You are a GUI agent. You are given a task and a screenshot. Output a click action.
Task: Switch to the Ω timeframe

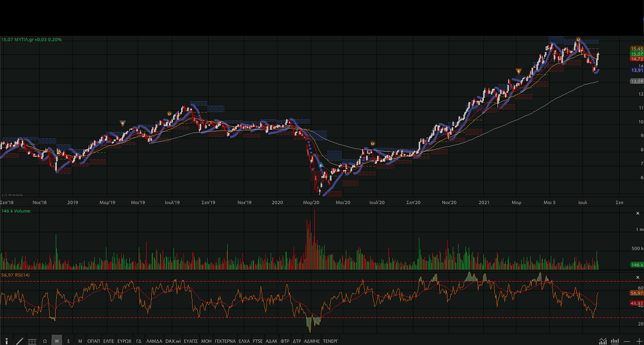tap(45, 341)
